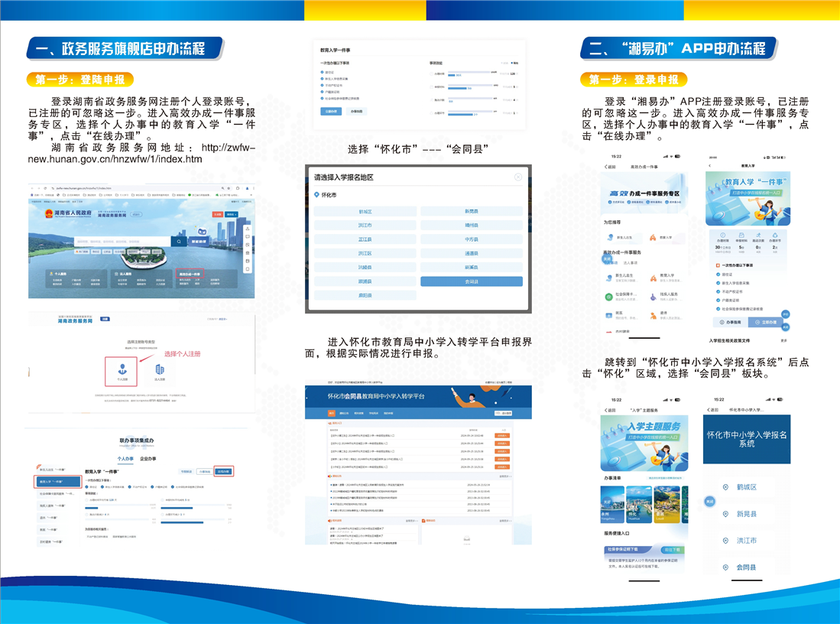The width and height of the screenshot is (840, 624).
Task: Tap the 退休 service icon
Action: (x=653, y=315)
